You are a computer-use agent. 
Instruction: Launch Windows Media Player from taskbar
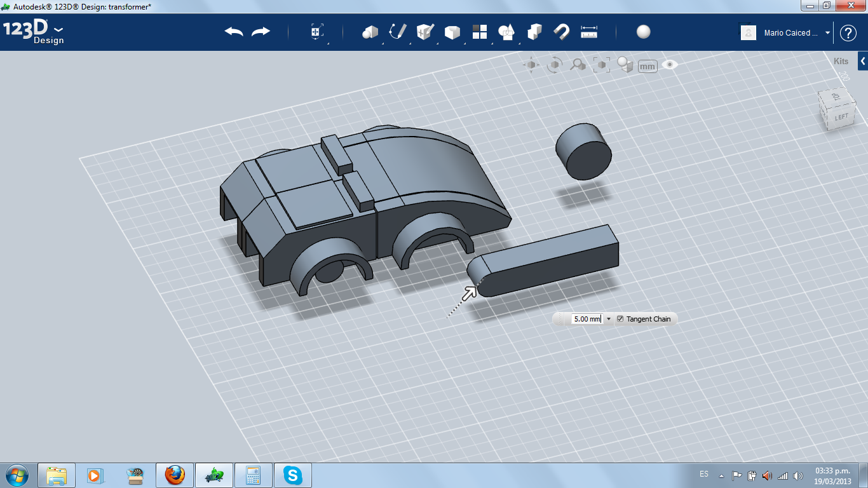(96, 475)
